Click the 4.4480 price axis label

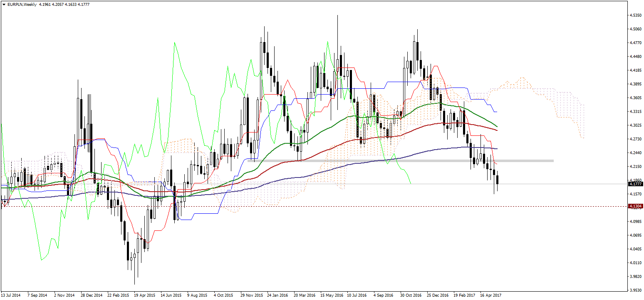point(635,57)
